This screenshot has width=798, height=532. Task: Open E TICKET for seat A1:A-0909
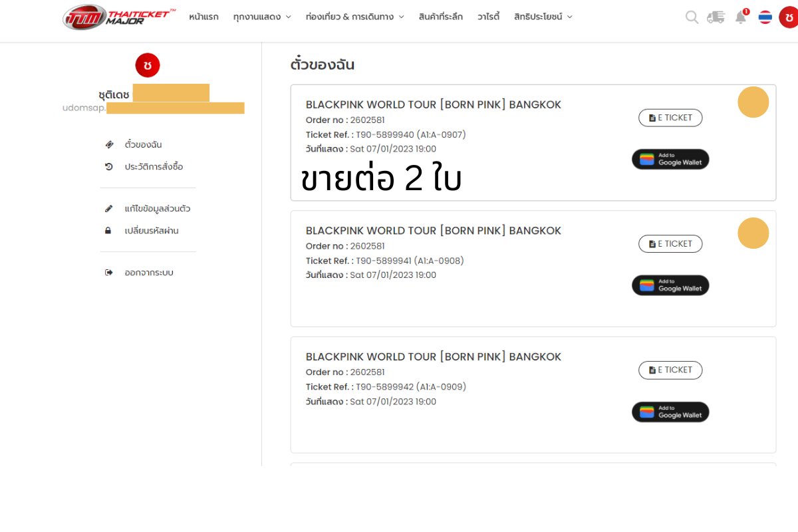click(670, 370)
